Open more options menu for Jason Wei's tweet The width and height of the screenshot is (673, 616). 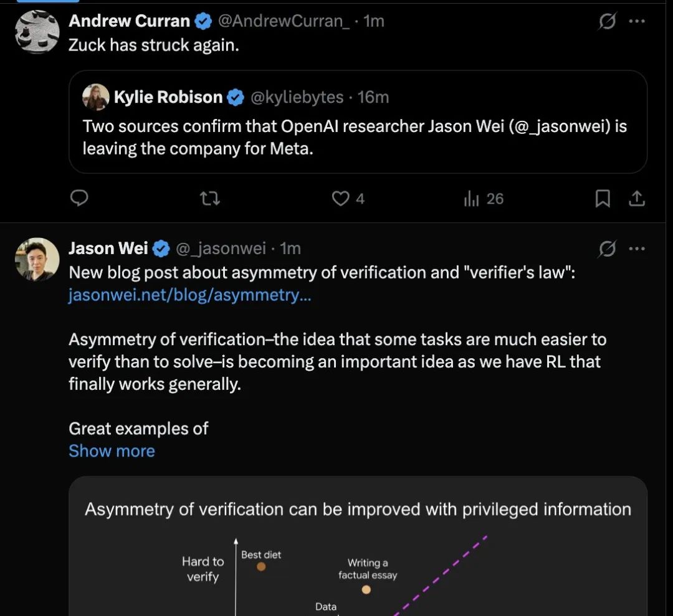click(636, 249)
